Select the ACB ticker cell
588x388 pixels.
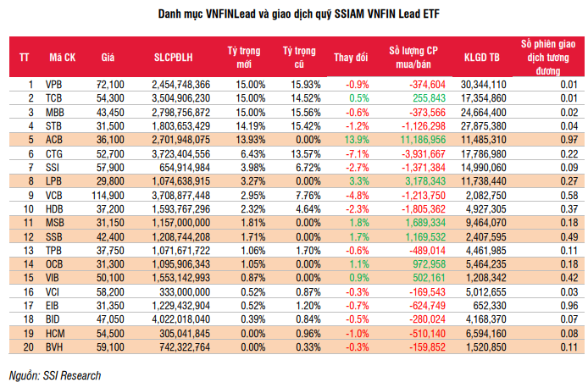(x=54, y=140)
